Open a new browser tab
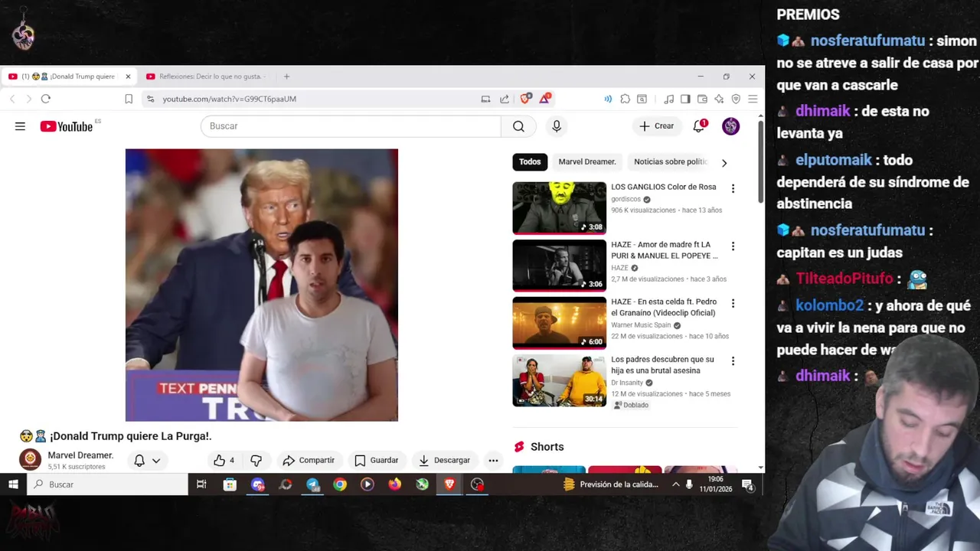This screenshot has height=551, width=980. point(286,77)
